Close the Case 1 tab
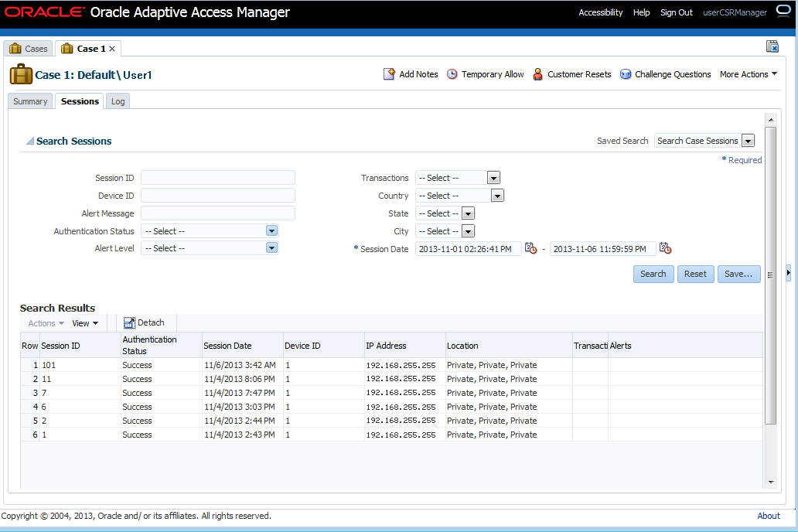This screenshot has width=798, height=532. 112,49
